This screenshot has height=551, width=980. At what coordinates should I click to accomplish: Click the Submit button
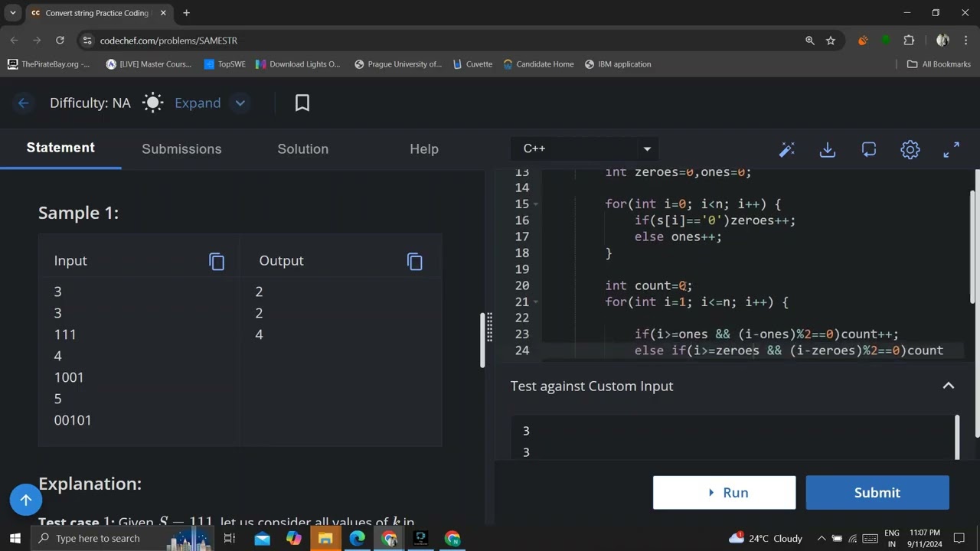coord(877,493)
